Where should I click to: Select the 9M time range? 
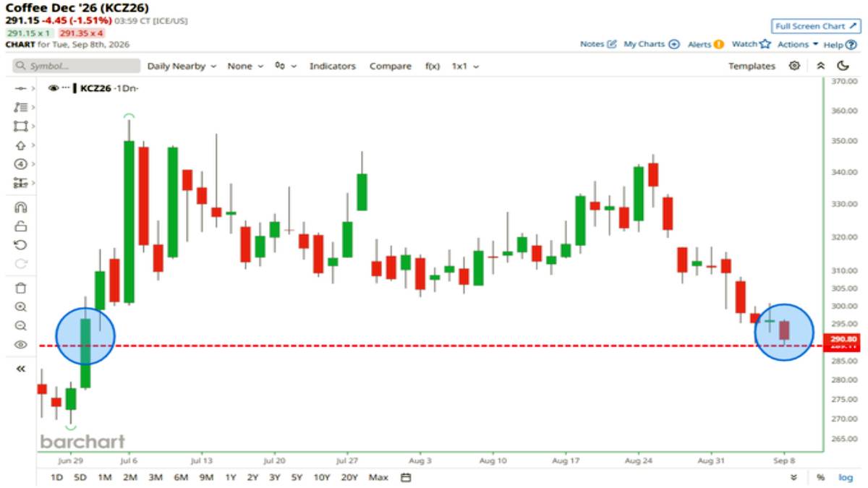206,477
